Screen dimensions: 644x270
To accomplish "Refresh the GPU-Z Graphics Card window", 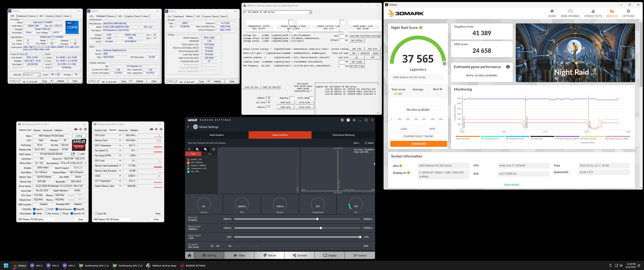I will pyautogui.click(x=80, y=129).
